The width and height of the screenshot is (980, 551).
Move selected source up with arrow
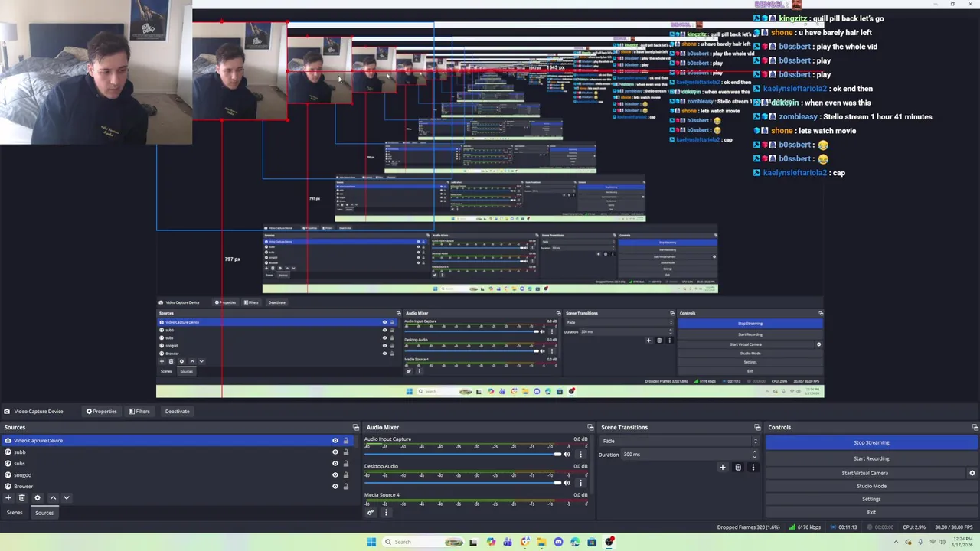[x=53, y=497]
